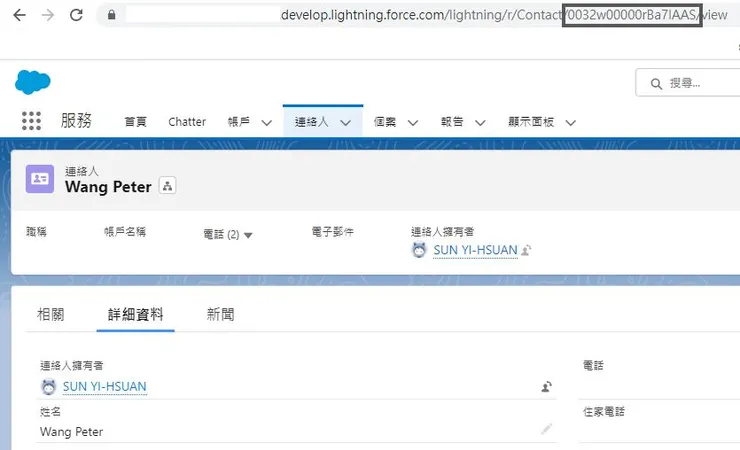
Task: Click owner avatar in details section
Action: pyautogui.click(x=49, y=387)
